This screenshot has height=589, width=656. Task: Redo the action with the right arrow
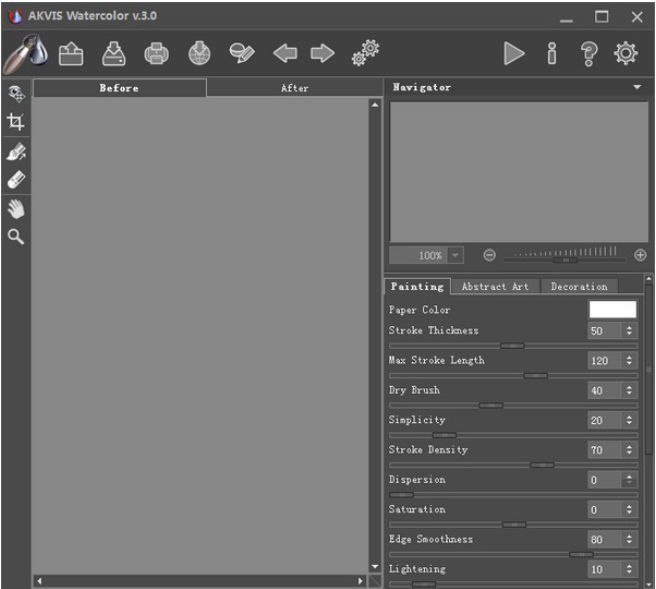[323, 53]
